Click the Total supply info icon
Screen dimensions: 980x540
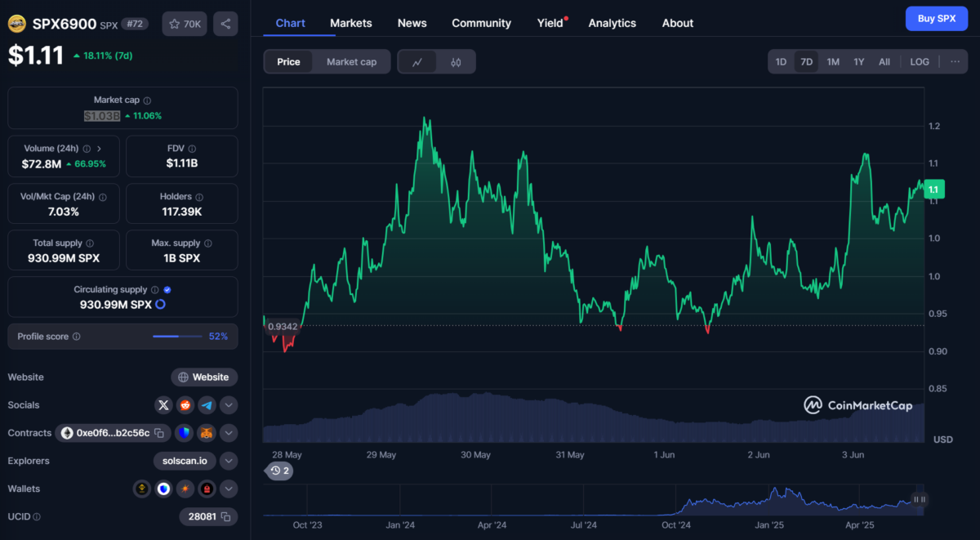click(90, 243)
